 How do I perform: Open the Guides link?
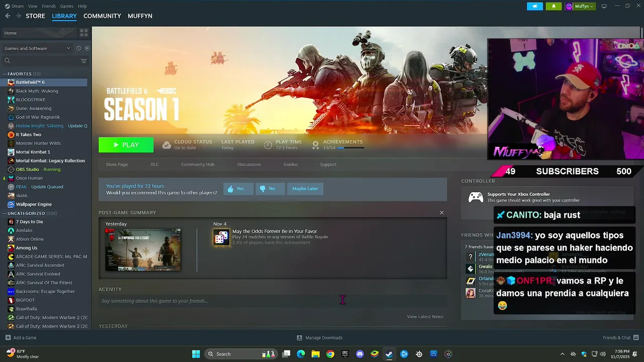point(290,164)
